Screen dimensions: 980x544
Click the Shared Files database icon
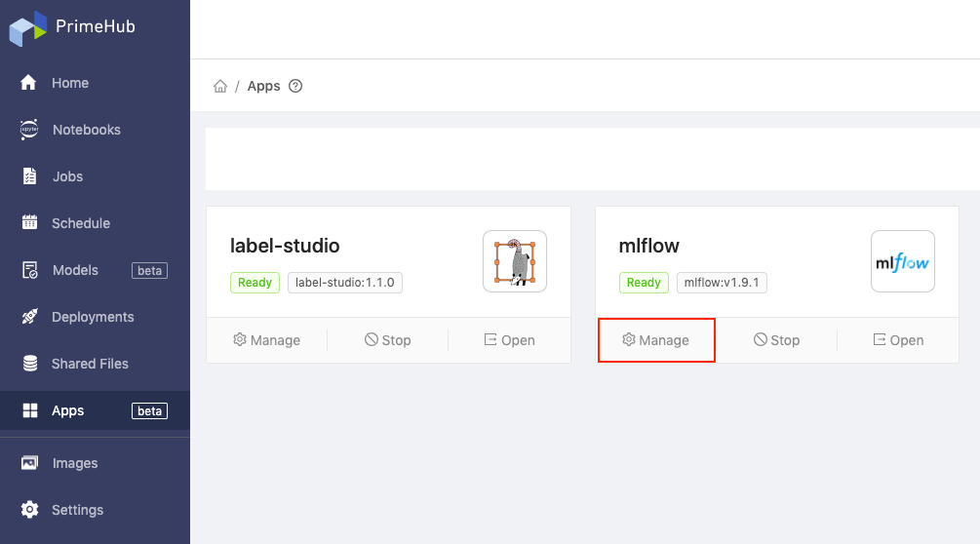[30, 363]
